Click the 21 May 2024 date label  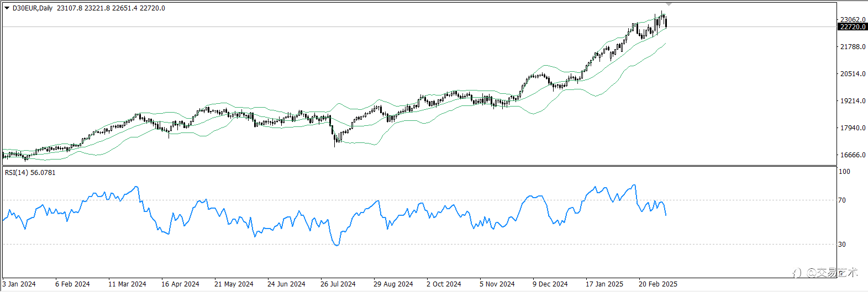(234, 284)
